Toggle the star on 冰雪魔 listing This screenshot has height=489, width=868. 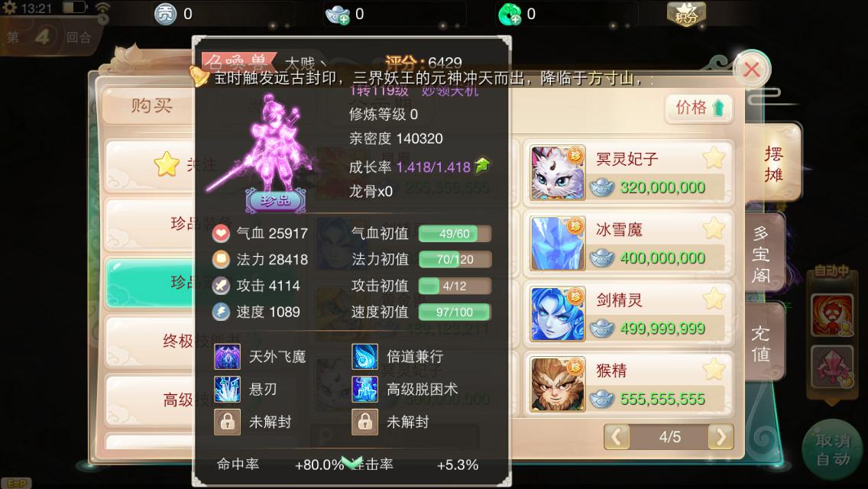pyautogui.click(x=714, y=228)
